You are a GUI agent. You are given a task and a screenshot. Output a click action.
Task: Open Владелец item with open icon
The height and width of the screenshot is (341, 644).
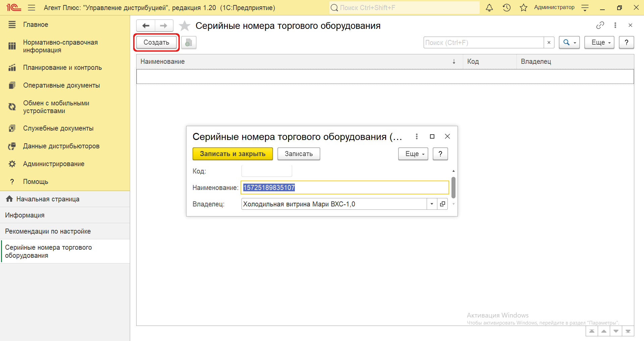pos(442,204)
